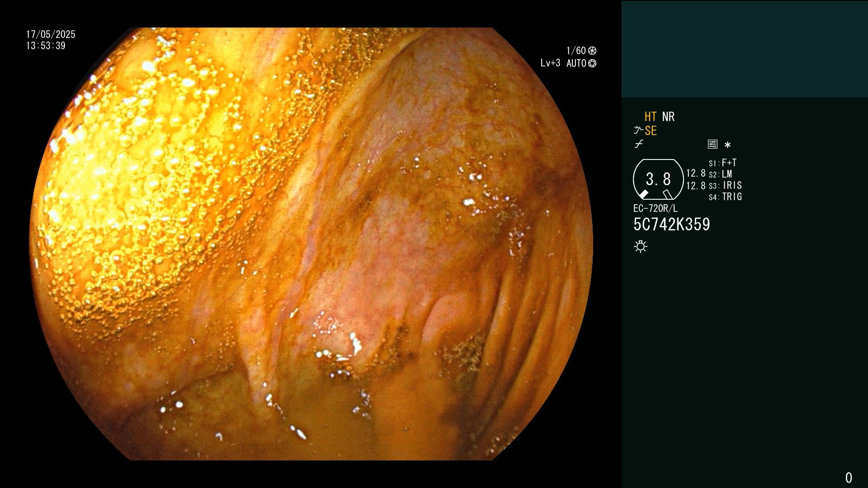This screenshot has height=488, width=868.
Task: Click the asterisk indicator icon
Action: 727,145
